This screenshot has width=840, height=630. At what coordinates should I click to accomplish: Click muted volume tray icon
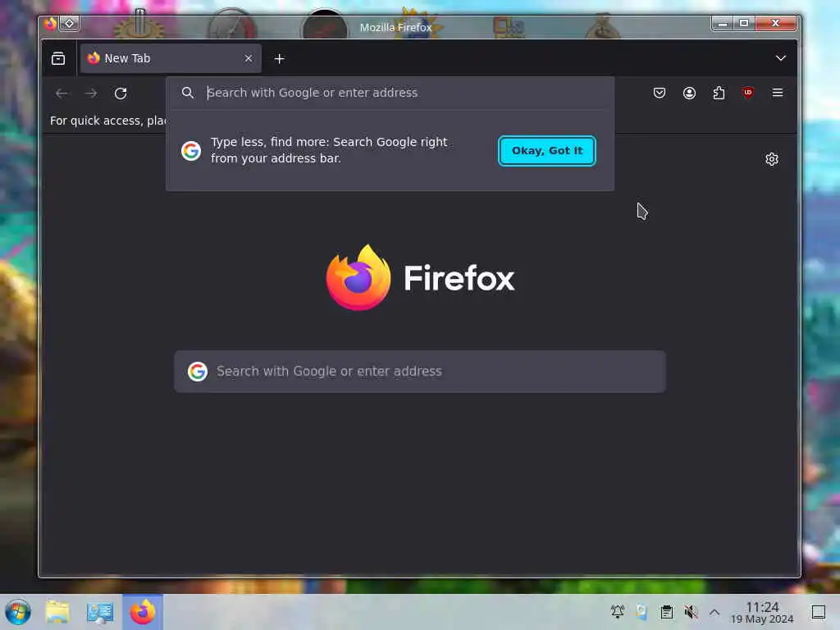(x=691, y=611)
